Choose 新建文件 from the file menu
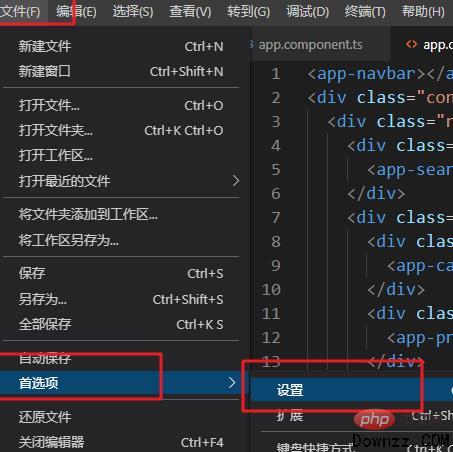The image size is (453, 452). 121,46
